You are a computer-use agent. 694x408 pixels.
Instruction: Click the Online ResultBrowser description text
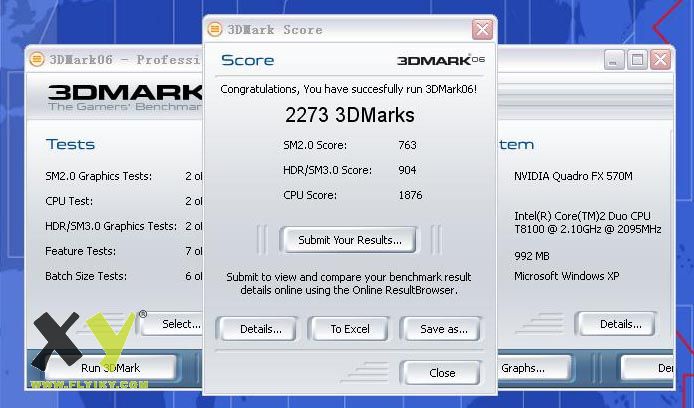coord(349,284)
